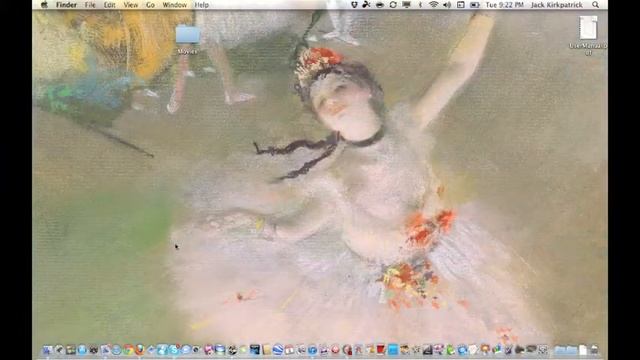Open the display mirroring menu icon
The image size is (640, 360).
click(x=407, y=5)
